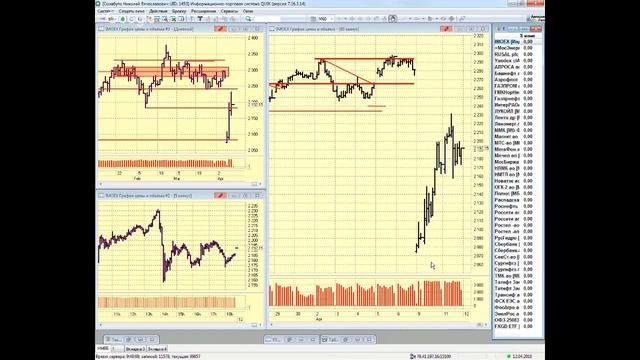This screenshot has height=360, width=640.
Task: Click right scroll arrow of 60-minute chart
Action: (486, 325)
